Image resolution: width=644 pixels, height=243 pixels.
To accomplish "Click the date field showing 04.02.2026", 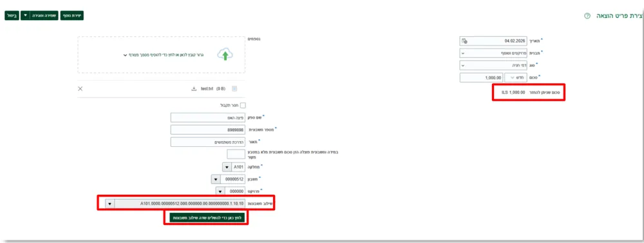I will (493, 41).
